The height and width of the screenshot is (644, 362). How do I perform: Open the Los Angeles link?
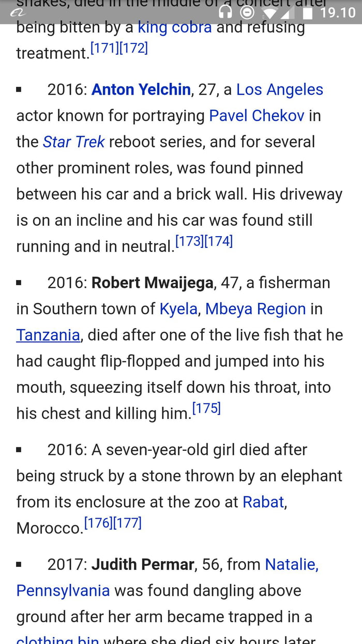coord(279,89)
